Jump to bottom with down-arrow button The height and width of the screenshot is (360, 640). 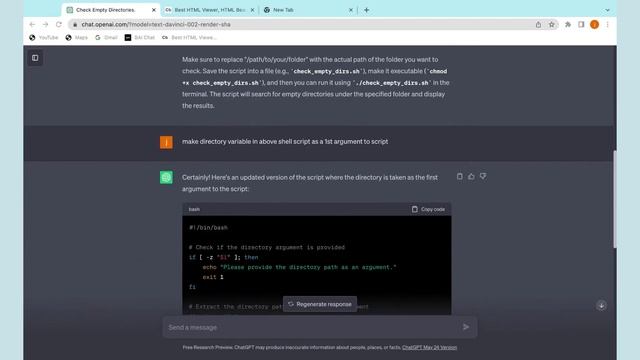pyautogui.click(x=601, y=306)
